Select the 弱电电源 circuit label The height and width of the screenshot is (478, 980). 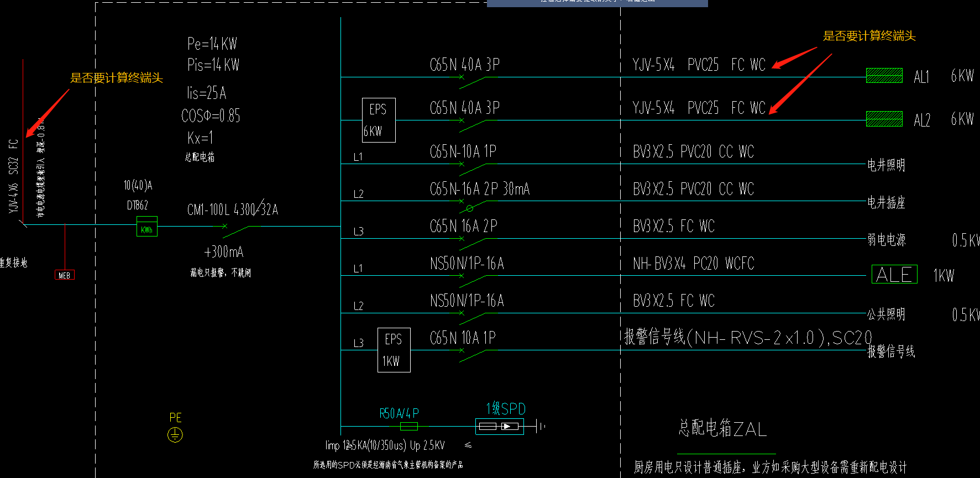point(886,240)
